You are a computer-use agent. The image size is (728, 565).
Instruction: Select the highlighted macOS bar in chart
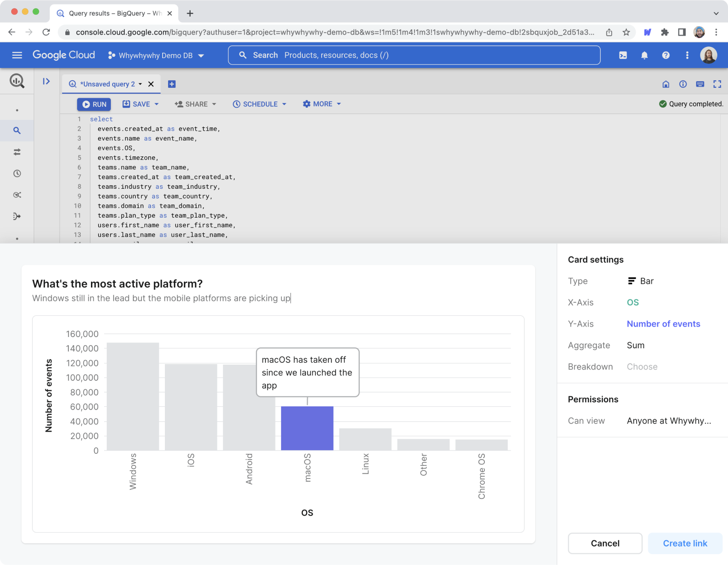pyautogui.click(x=307, y=428)
